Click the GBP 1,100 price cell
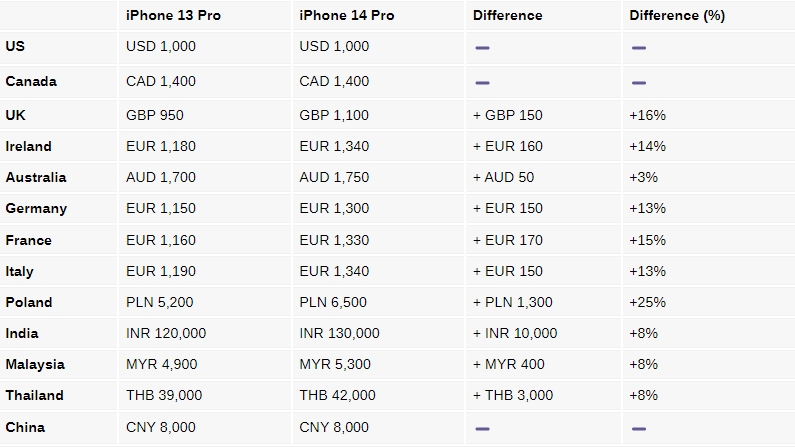 (334, 115)
